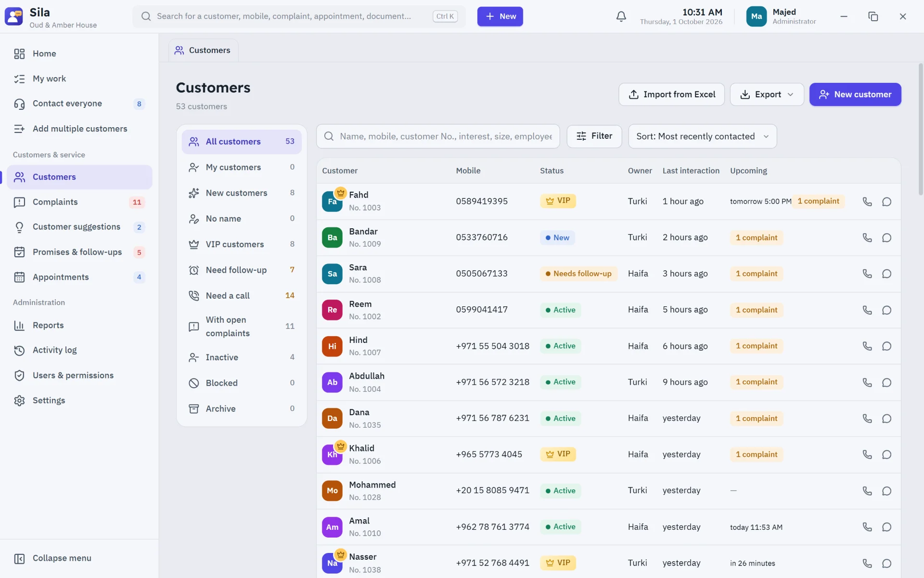924x578 pixels.
Task: Open Activity log
Action: (79, 351)
